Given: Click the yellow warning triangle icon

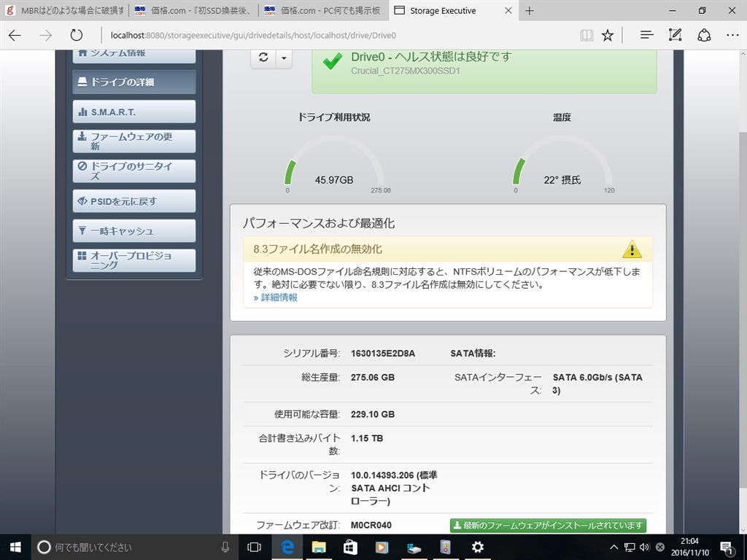Looking at the screenshot, I should click(x=632, y=249).
